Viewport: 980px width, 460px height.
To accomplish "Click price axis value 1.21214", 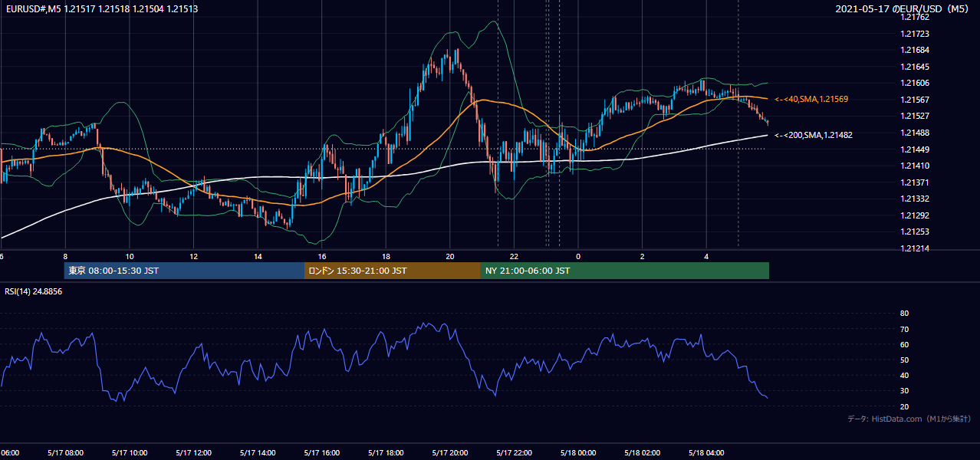I will click(913, 248).
